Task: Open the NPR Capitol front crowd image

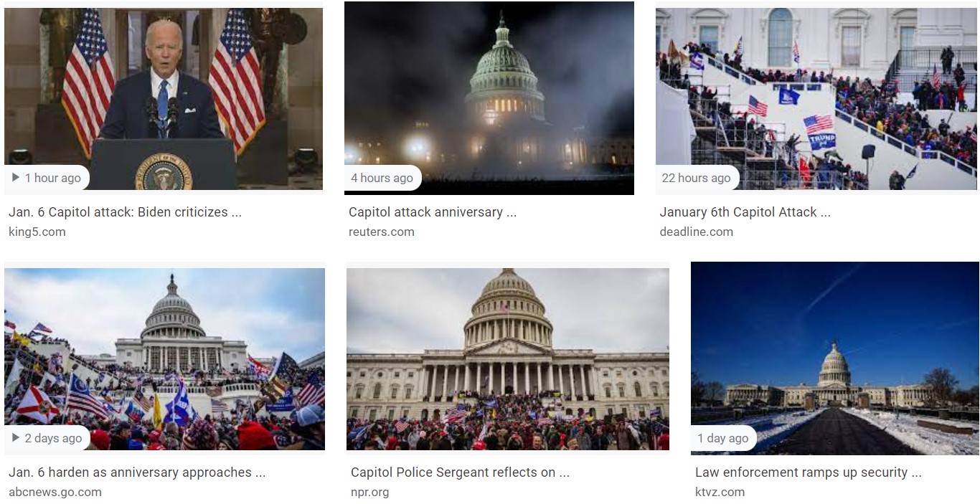Action: coord(508,359)
